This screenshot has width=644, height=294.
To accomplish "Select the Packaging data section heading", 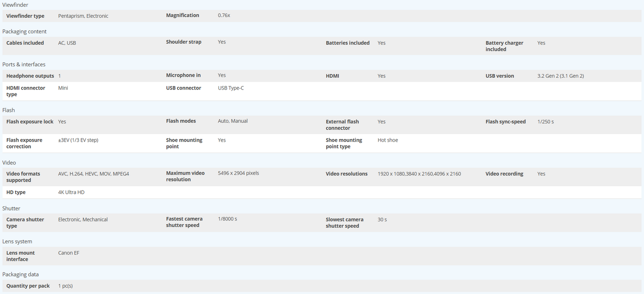I will pos(21,274).
